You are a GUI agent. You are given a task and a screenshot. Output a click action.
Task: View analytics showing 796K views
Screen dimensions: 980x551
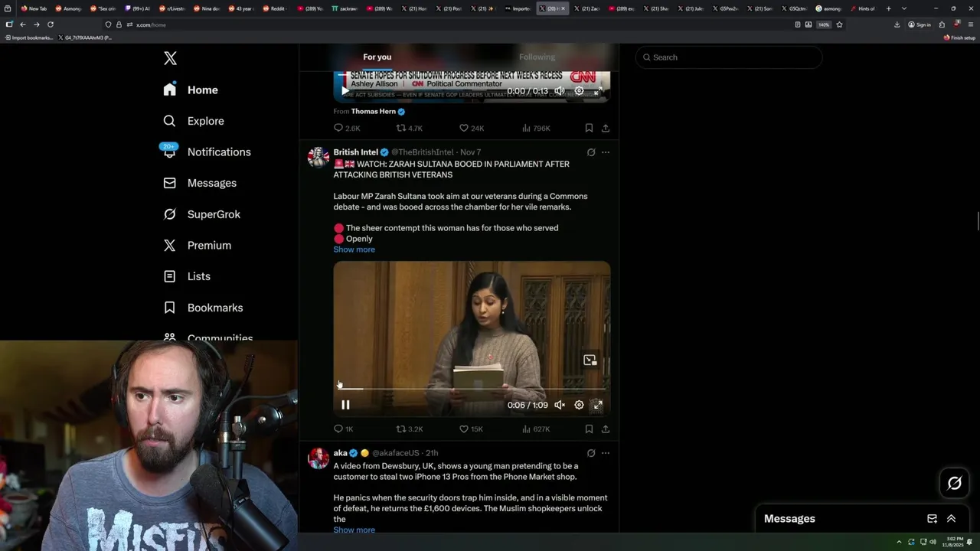tap(536, 128)
